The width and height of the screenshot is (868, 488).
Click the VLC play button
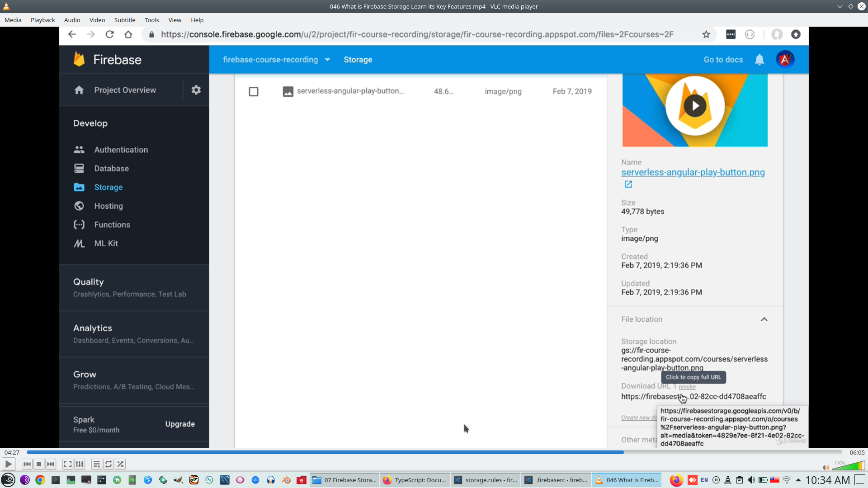pos(8,464)
